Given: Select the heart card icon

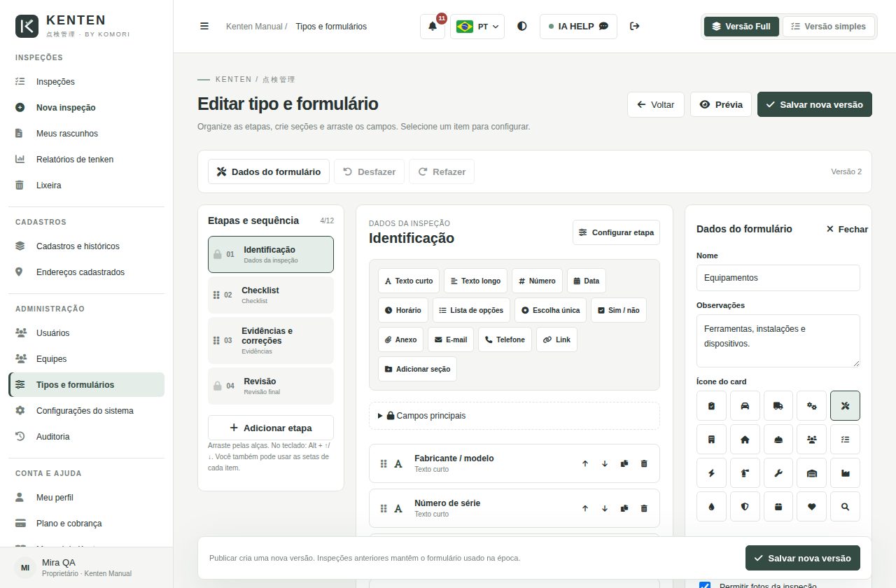Looking at the screenshot, I should (812, 506).
